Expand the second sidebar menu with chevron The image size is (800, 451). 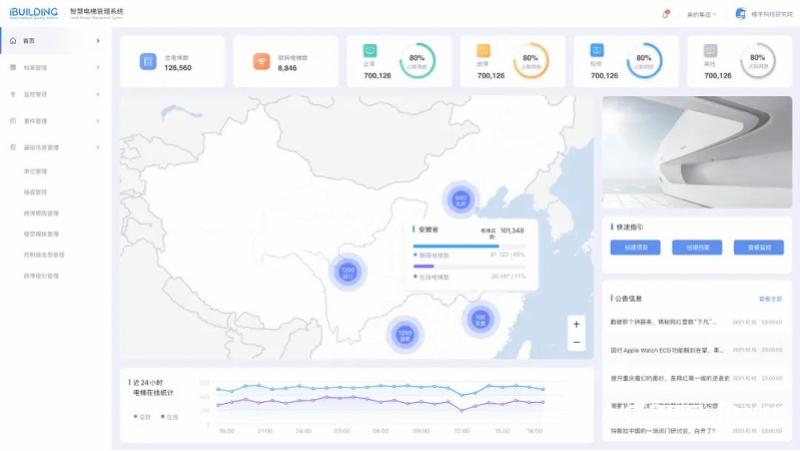[x=97, y=68]
